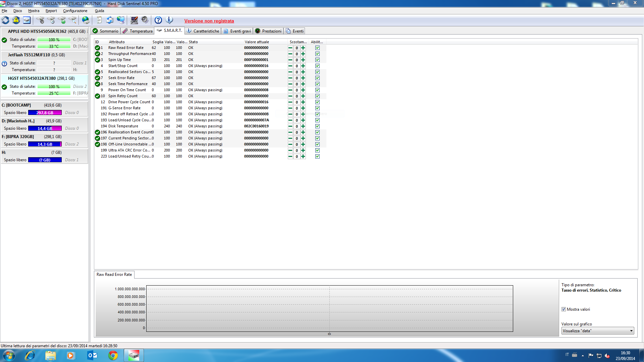This screenshot has width=644, height=362.
Task: Click the globe with monitor icon
Action: coord(120,20)
